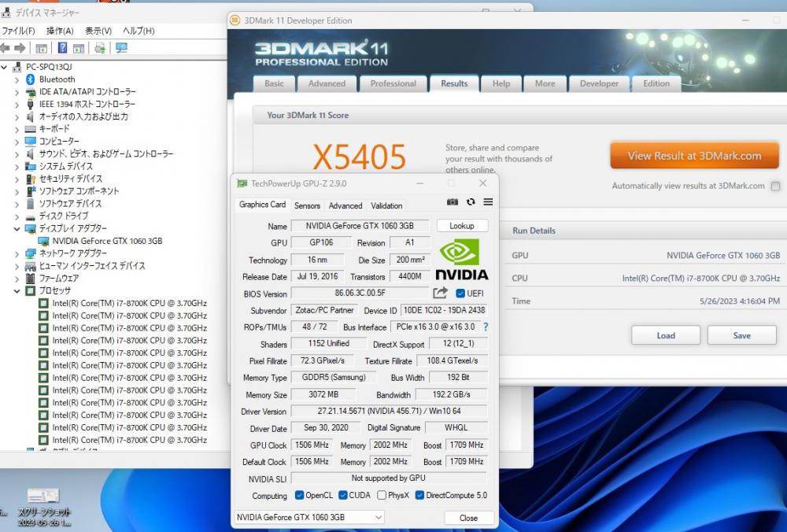787x532 pixels.
Task: Click the ファームウェア category icon
Action: click(31, 278)
